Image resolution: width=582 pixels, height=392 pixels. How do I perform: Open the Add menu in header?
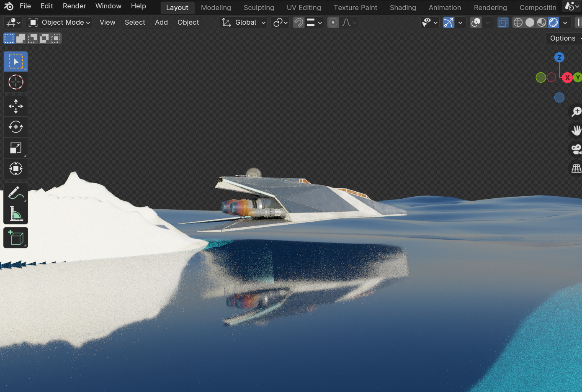[161, 23]
